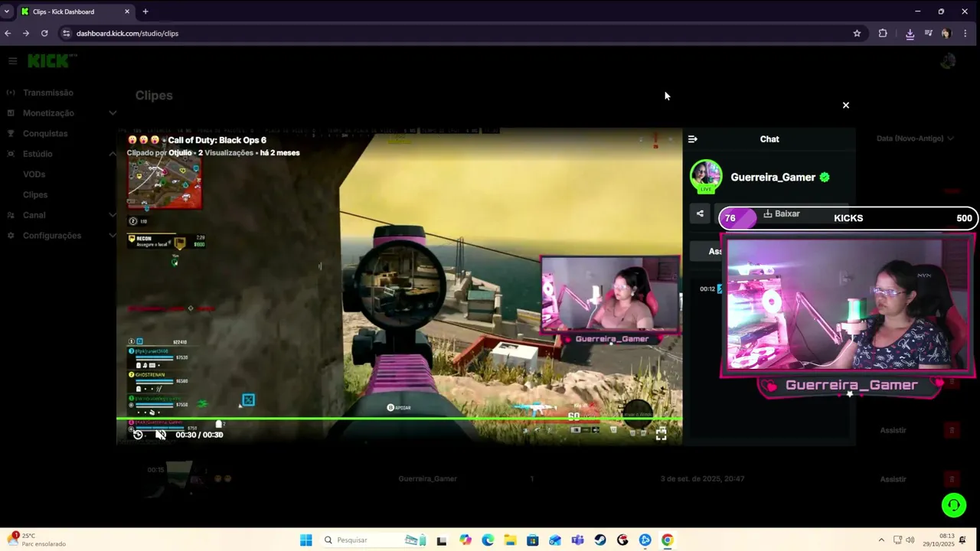Screen dimensions: 980x551
Task: Open Microsoft Edge from taskbar
Action: (x=488, y=540)
